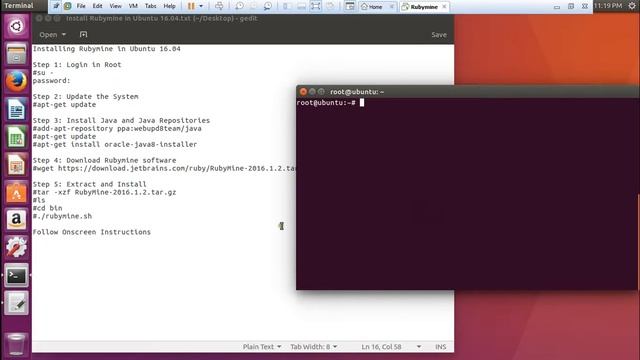Open the Amazon launcher icon
The width and height of the screenshot is (640, 360).
(x=16, y=220)
